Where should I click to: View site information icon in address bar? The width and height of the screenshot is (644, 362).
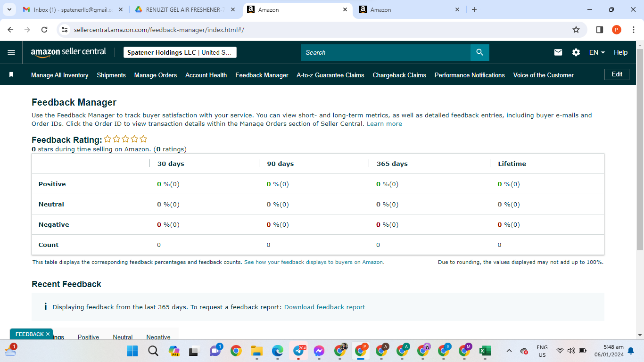click(65, 30)
